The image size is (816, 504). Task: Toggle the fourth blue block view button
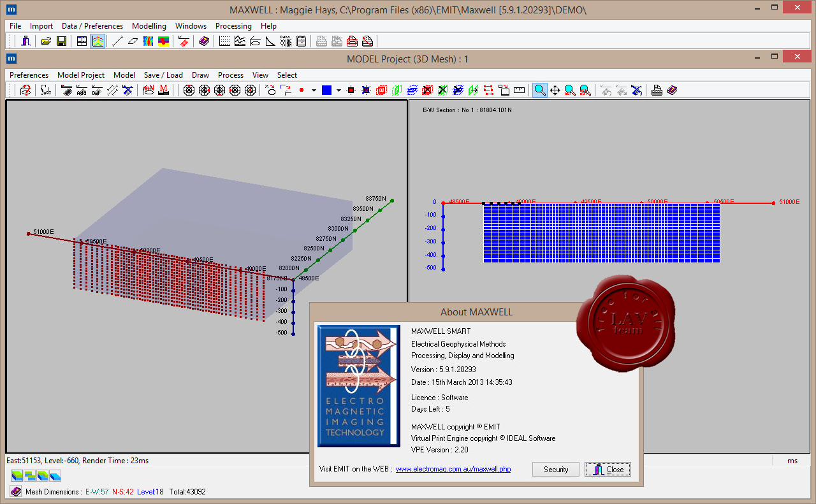tap(55, 475)
